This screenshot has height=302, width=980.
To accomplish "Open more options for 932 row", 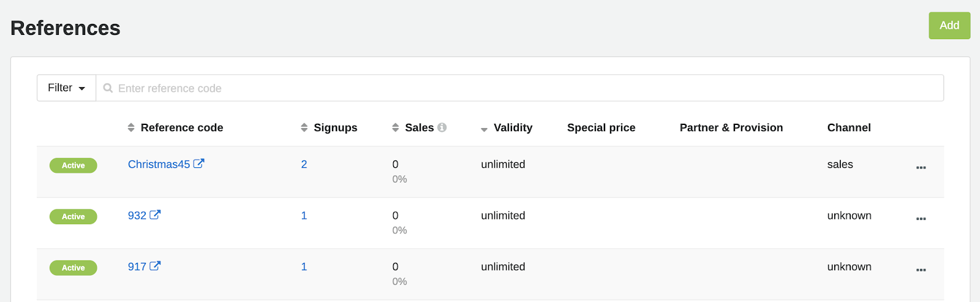I will (921, 219).
